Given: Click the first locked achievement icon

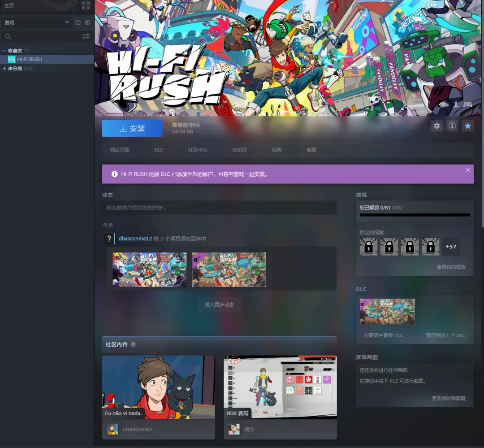Looking at the screenshot, I should 368,247.
